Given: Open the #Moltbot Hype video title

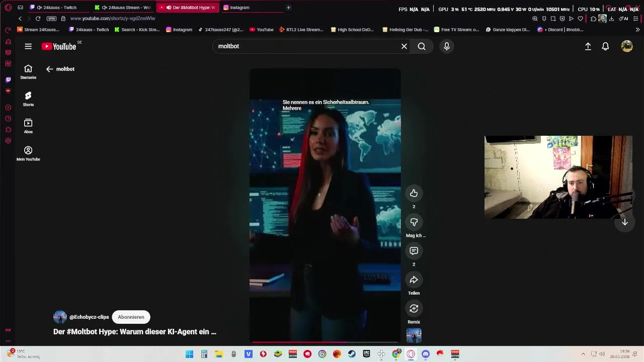Looking at the screenshot, I should coord(135,332).
